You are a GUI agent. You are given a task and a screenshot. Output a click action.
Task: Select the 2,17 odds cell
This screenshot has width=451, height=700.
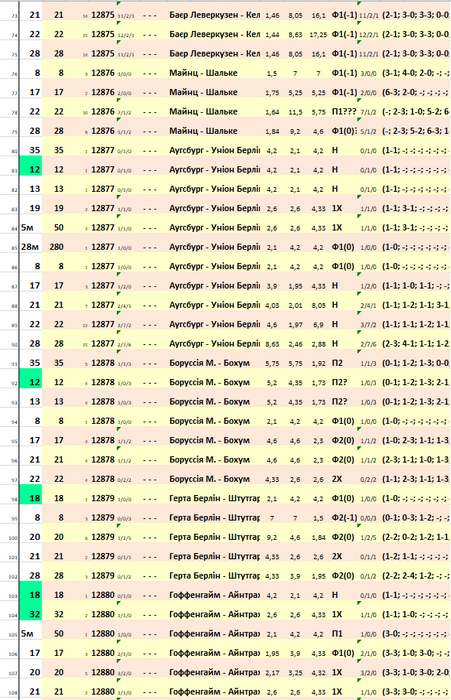pyautogui.click(x=272, y=672)
